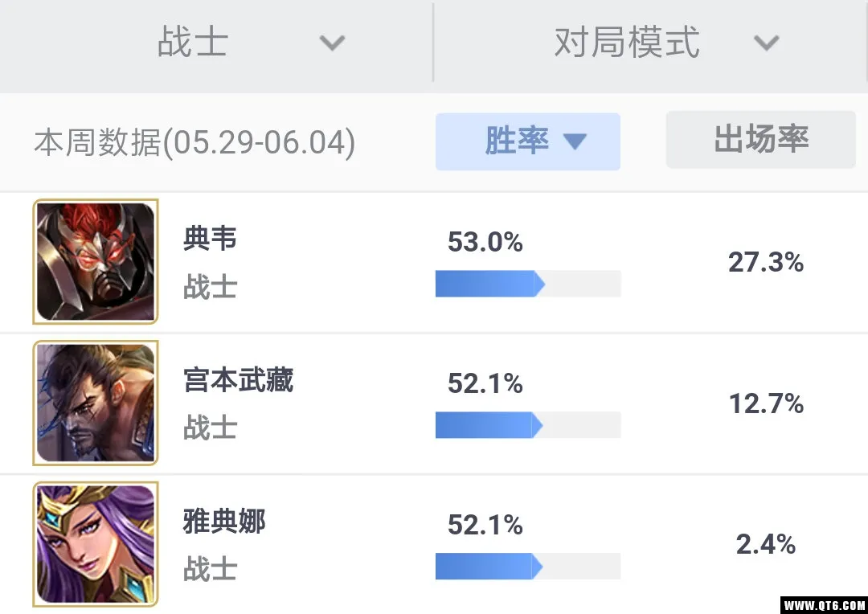
Task: Select the 宫本武藏 hero name
Action: 238,380
